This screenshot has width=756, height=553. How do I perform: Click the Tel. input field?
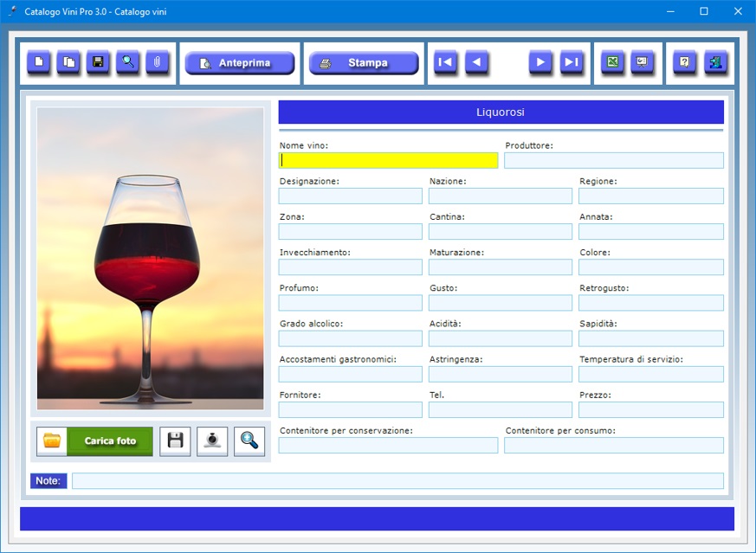[501, 410]
